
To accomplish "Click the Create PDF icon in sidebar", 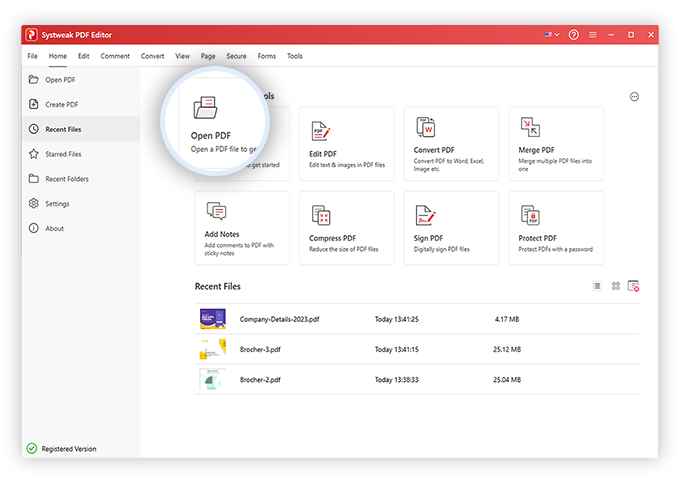I will 34,104.
